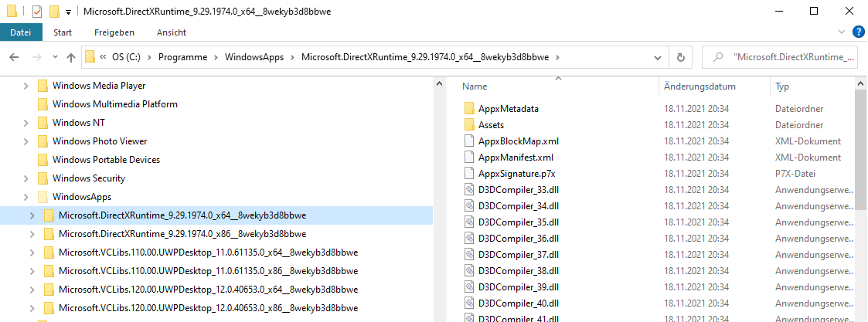Click the blue Help question mark icon

(x=858, y=32)
